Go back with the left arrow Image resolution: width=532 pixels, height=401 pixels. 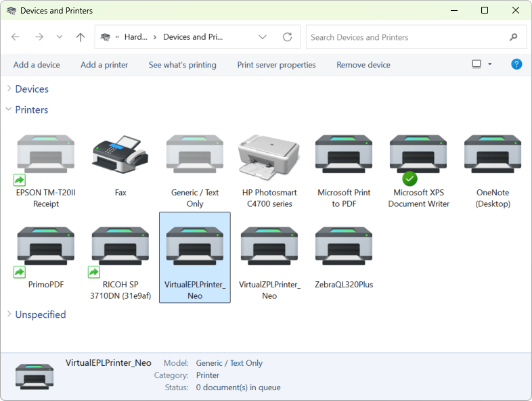click(x=16, y=37)
